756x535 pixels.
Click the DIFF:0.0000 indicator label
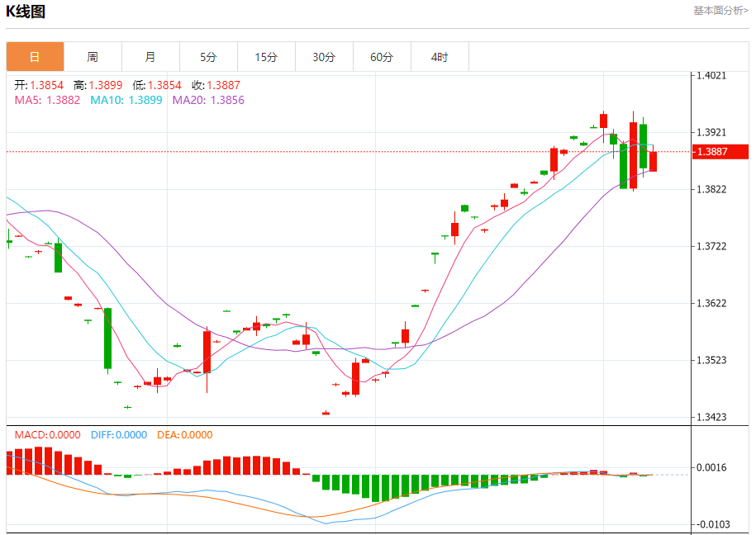119,435
